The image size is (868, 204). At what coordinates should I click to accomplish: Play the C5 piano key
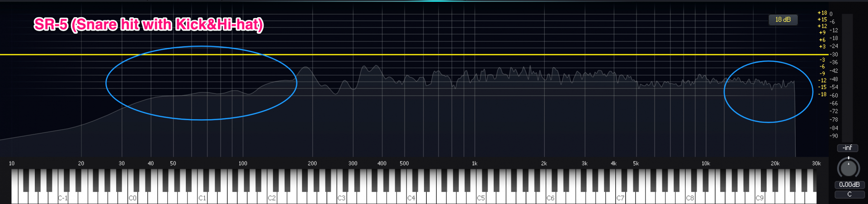point(481,198)
